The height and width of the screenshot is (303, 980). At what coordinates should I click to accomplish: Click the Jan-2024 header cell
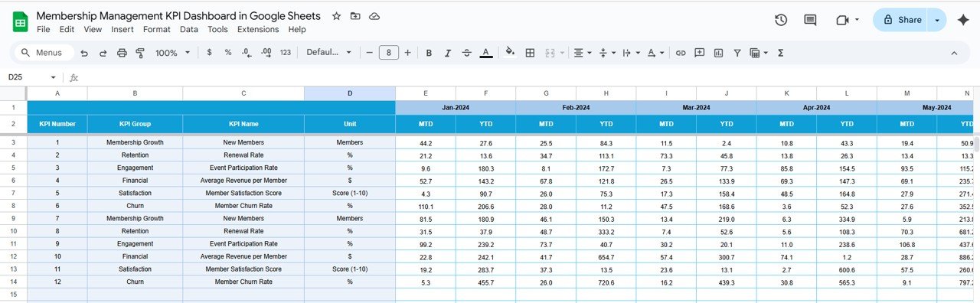pos(456,108)
